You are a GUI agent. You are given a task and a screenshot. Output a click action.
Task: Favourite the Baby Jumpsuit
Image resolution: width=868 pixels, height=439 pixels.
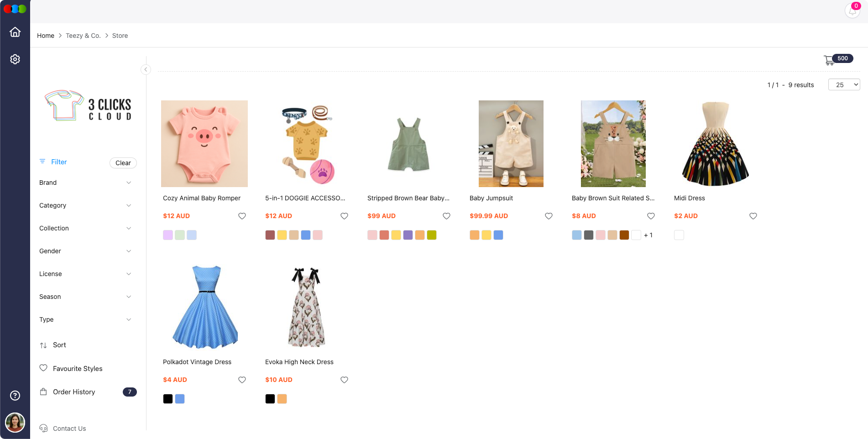pyautogui.click(x=549, y=216)
